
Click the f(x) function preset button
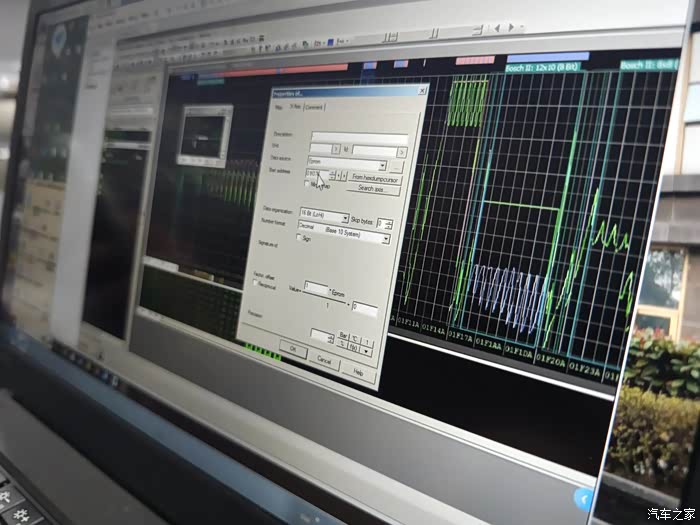(354, 346)
